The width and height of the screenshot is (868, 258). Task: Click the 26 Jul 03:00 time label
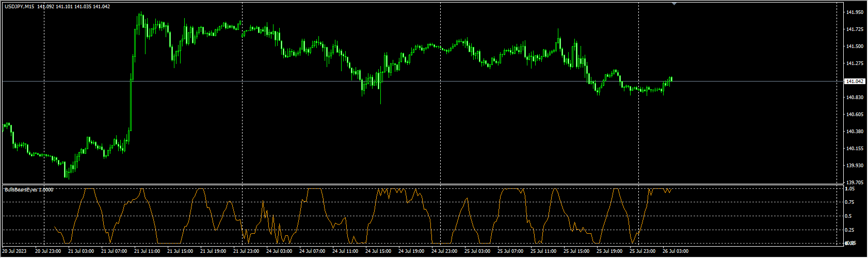(676, 251)
